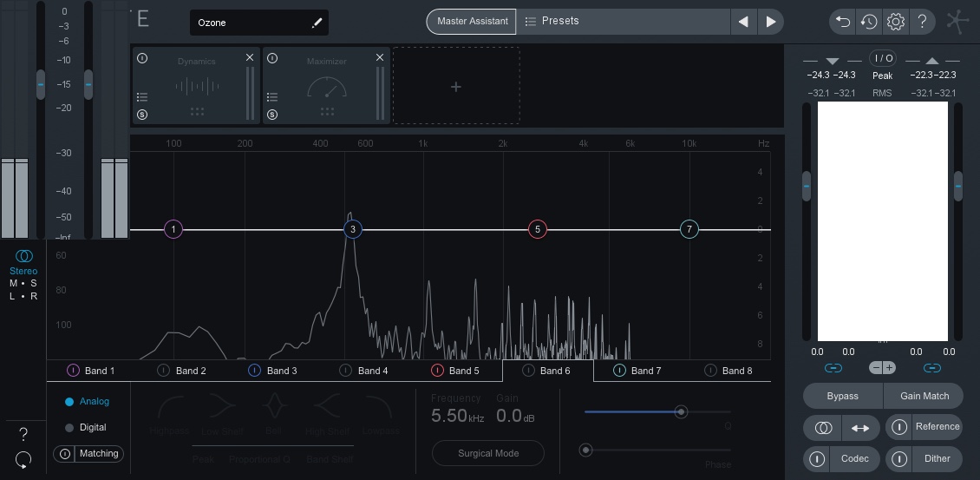
Task: Click the Q slider handle
Action: [x=682, y=411]
